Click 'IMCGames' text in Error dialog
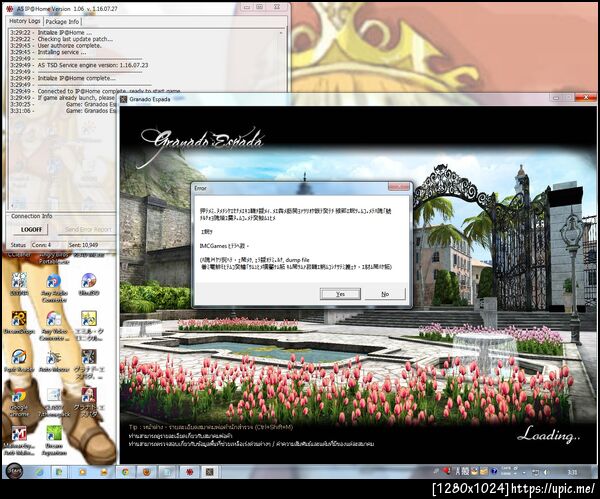This screenshot has width=600, height=499. (x=213, y=246)
